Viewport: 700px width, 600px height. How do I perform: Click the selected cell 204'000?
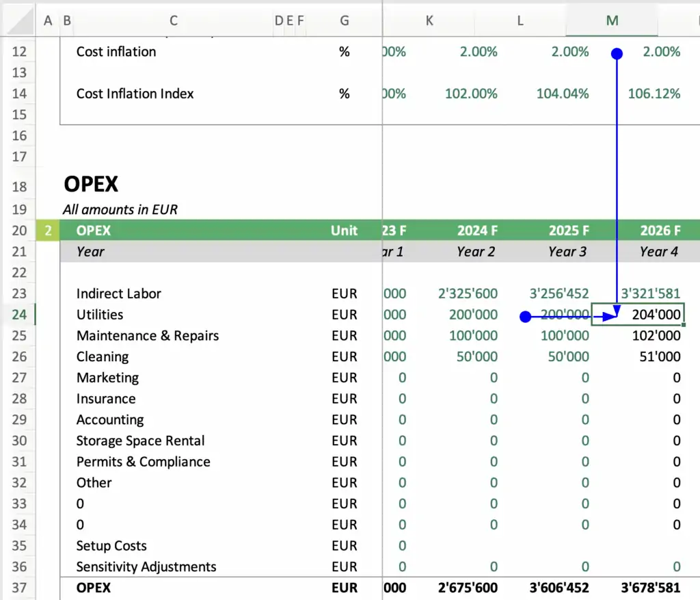tap(638, 315)
